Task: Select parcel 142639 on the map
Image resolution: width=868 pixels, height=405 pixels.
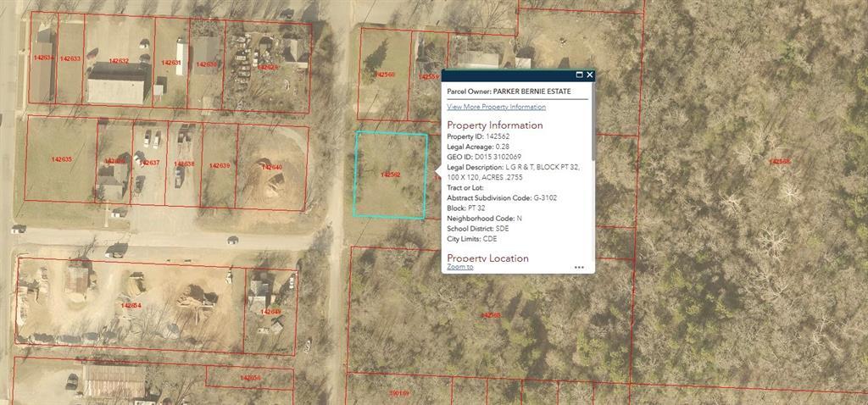Action: tap(219, 165)
